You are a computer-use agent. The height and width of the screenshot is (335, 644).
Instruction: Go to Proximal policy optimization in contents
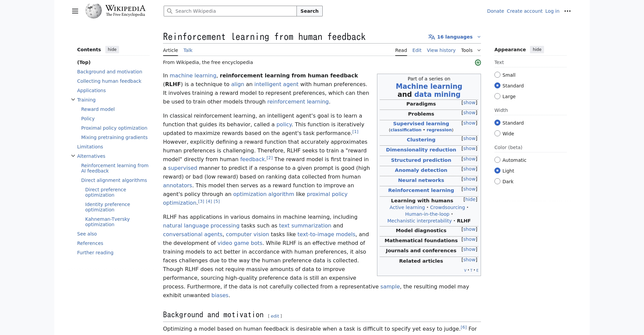(114, 128)
